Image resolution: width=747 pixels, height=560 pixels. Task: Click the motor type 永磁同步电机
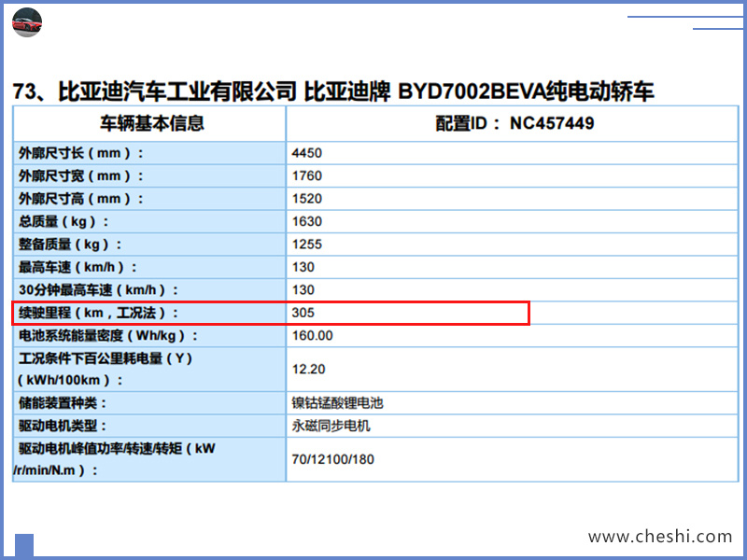pos(331,427)
